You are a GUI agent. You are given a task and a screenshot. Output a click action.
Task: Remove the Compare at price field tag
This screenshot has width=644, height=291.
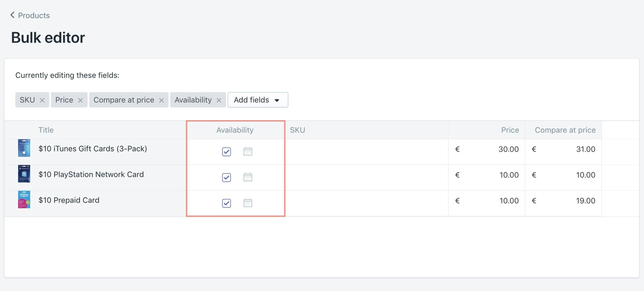click(x=161, y=100)
